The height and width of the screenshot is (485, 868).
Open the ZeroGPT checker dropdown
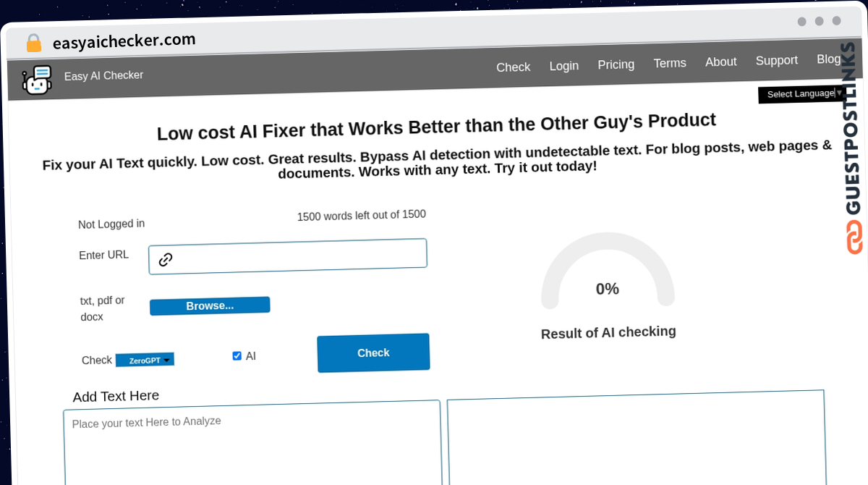pos(145,360)
